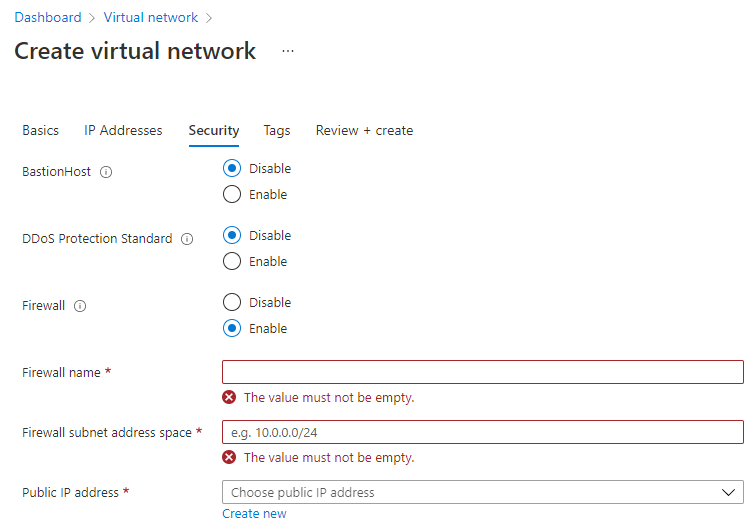Navigate to Dashboard breadcrumb
The height and width of the screenshot is (523, 748).
(x=48, y=18)
